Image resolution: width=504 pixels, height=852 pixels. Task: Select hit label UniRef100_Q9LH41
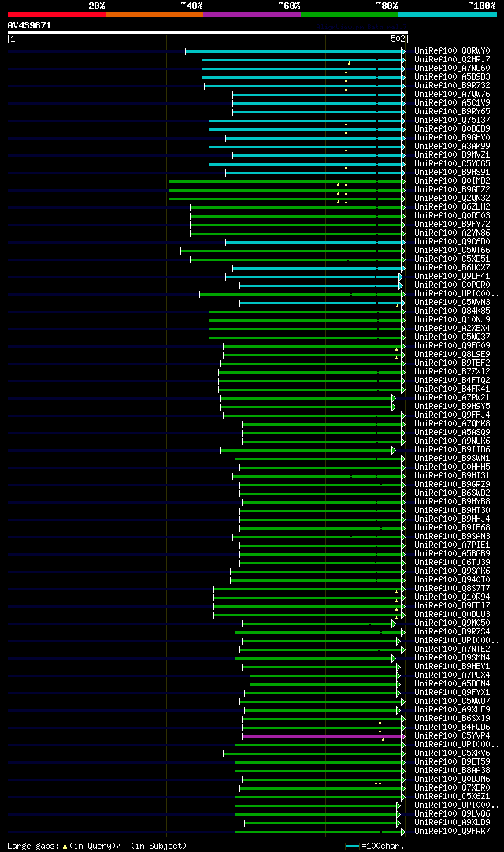pos(452,277)
